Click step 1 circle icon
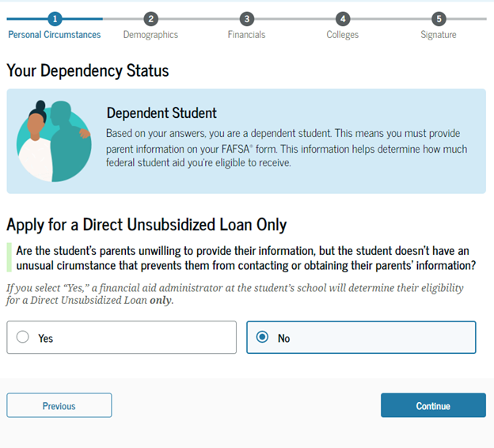Screen dimensions: 494x448 [x=55, y=18]
